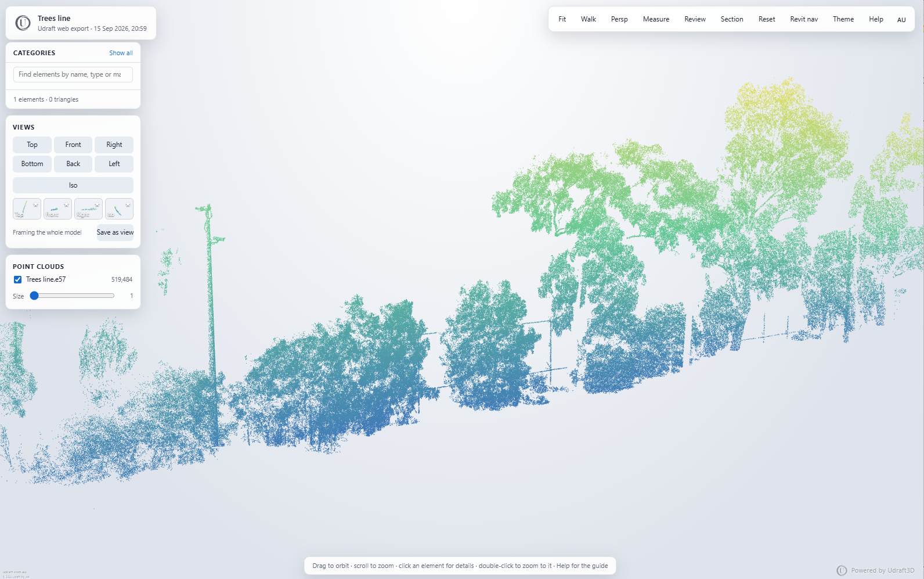The width and height of the screenshot is (924, 579).
Task: Toggle the Persp projection button
Action: (x=619, y=19)
